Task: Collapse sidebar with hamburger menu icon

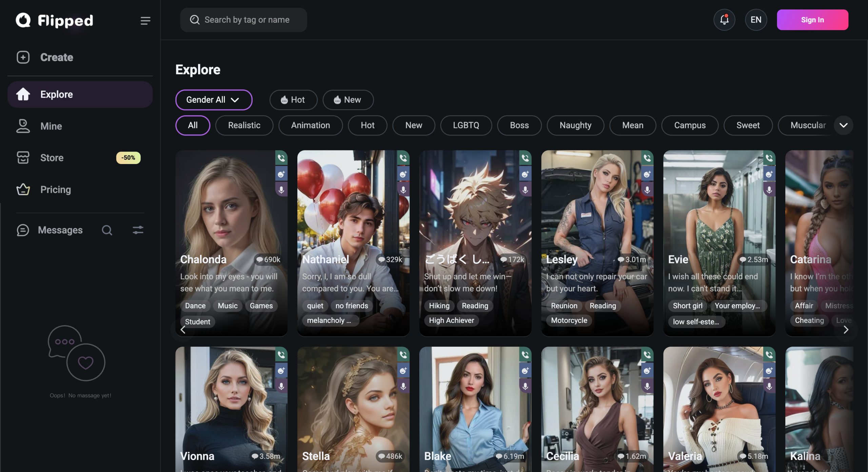Action: (x=145, y=21)
